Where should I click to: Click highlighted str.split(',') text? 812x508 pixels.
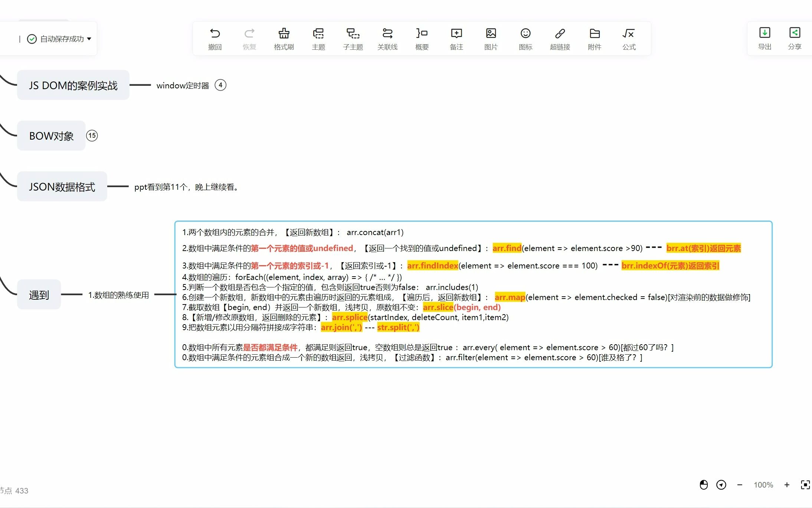(x=398, y=327)
